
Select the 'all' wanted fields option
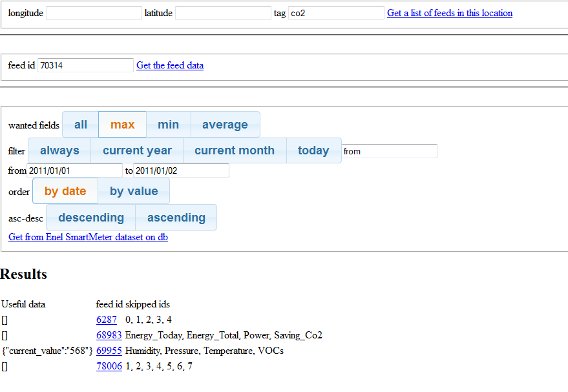point(81,125)
